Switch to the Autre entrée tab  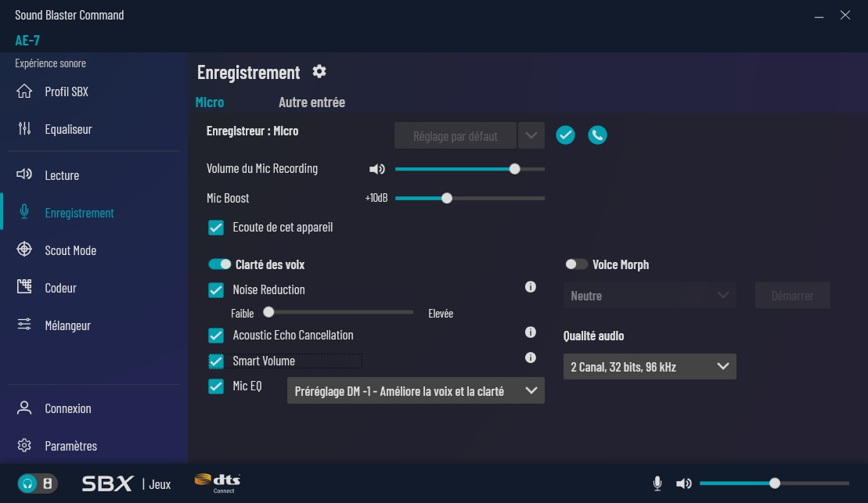[312, 102]
